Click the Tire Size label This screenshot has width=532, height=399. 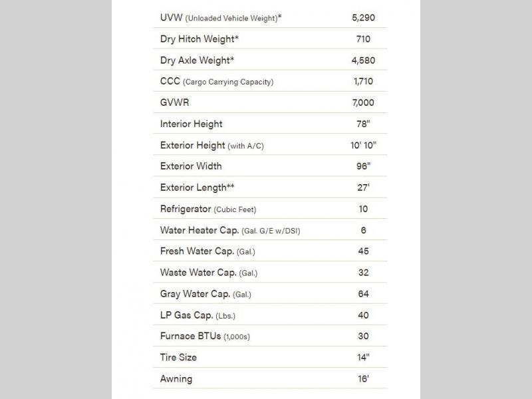[178, 358]
